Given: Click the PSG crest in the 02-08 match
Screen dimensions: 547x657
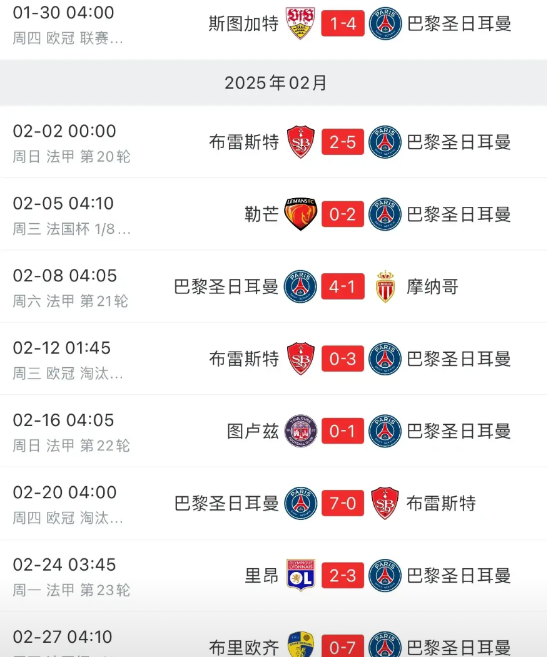Looking at the screenshot, I should [x=300, y=287].
